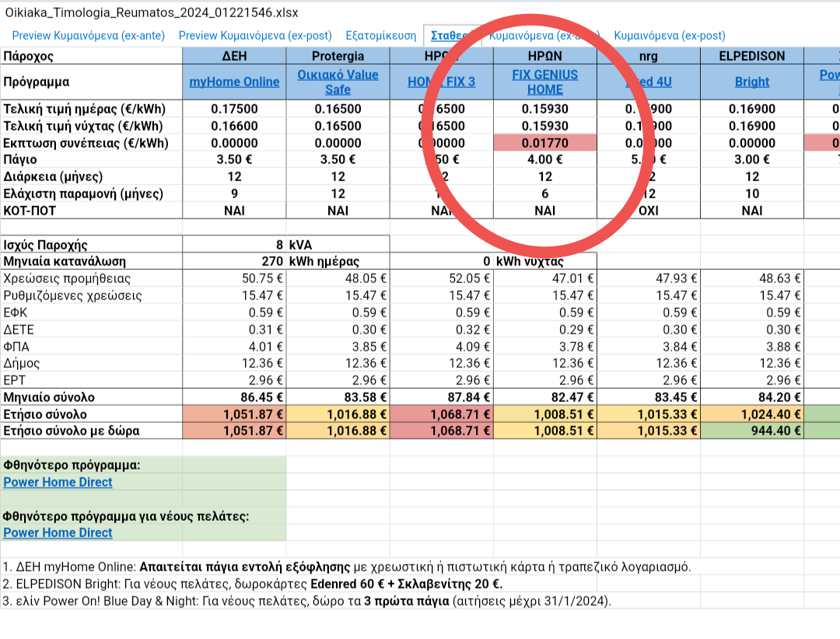This screenshot has width=840, height=639.
Task: Click the 8 kVA power value cell
Action: point(234,245)
